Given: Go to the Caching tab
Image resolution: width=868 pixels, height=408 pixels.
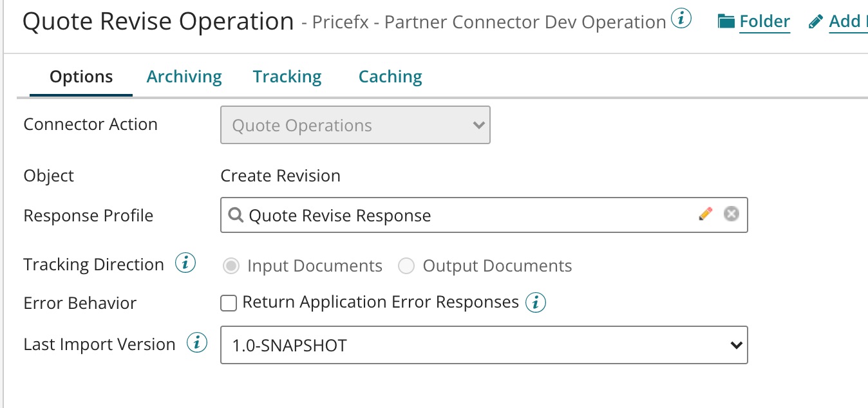Looking at the screenshot, I should 390,77.
